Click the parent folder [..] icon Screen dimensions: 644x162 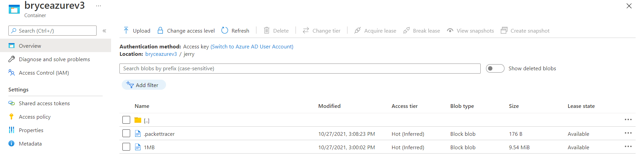click(x=138, y=120)
